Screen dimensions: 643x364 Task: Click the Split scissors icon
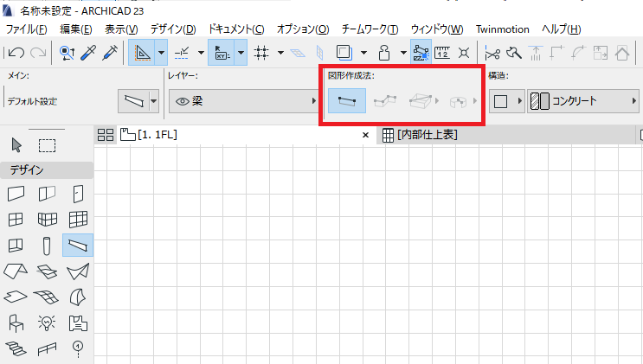492,53
